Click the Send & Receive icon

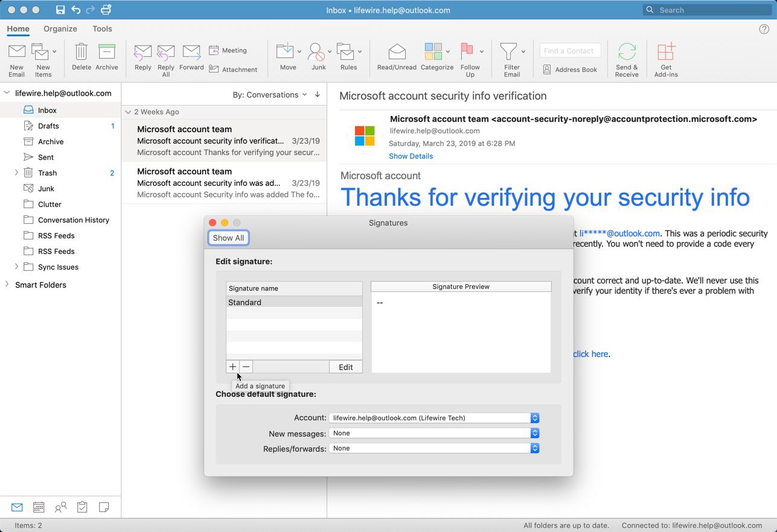tap(627, 52)
